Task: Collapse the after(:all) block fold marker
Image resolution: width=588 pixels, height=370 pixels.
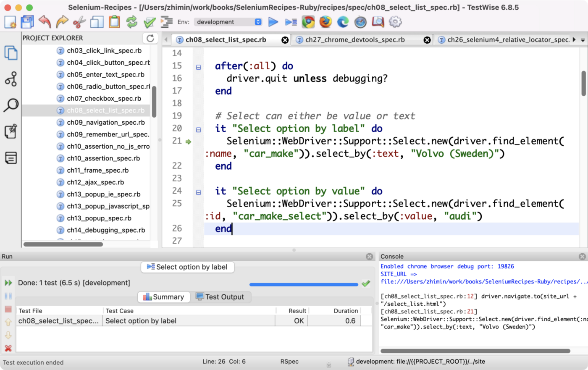Action: tap(199, 67)
